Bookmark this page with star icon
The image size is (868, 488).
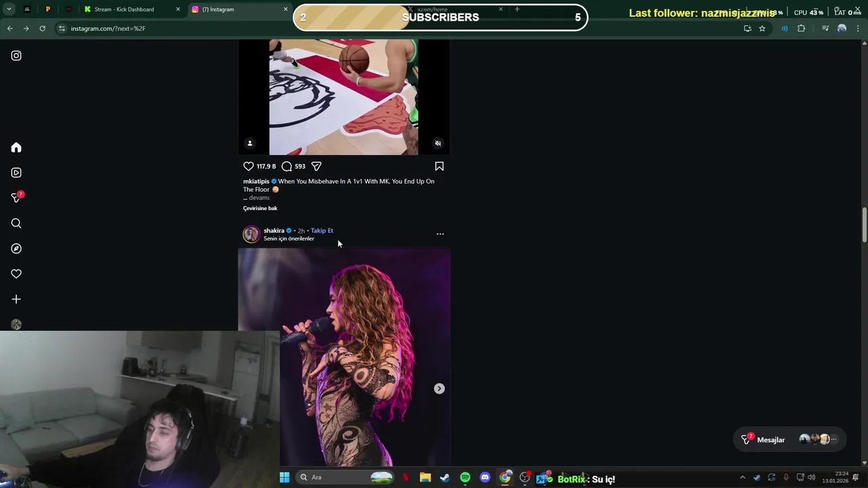pos(762,28)
